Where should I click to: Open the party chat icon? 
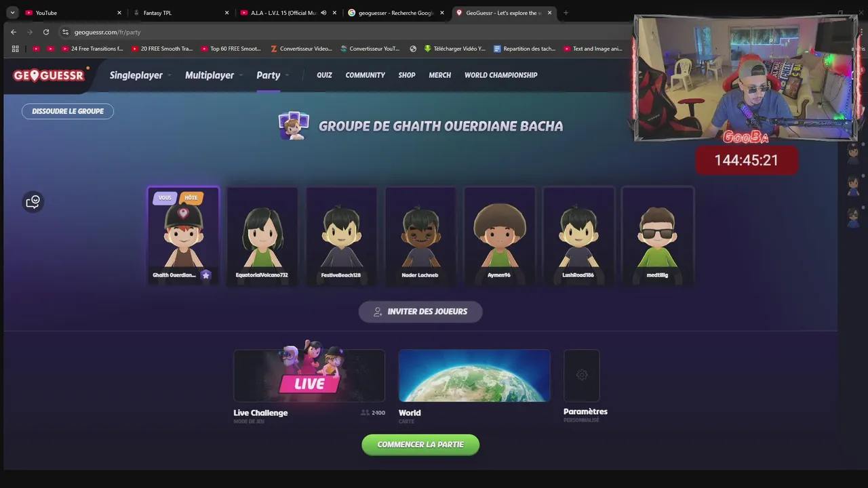(33, 201)
